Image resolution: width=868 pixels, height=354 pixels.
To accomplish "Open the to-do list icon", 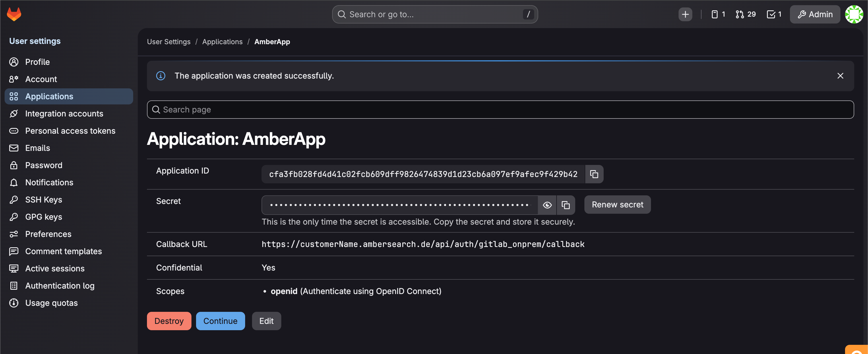I will 774,14.
